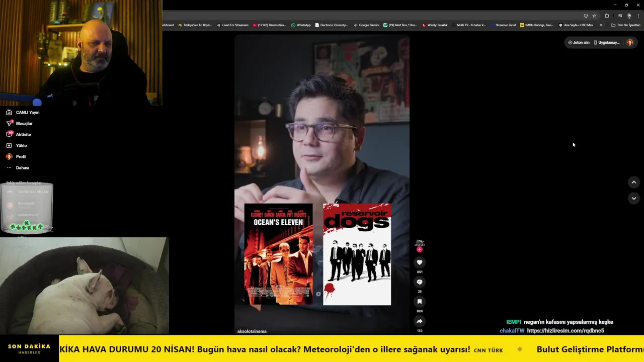
Task: Open Rammstein YouTube bookmark
Action: pyautogui.click(x=269, y=25)
